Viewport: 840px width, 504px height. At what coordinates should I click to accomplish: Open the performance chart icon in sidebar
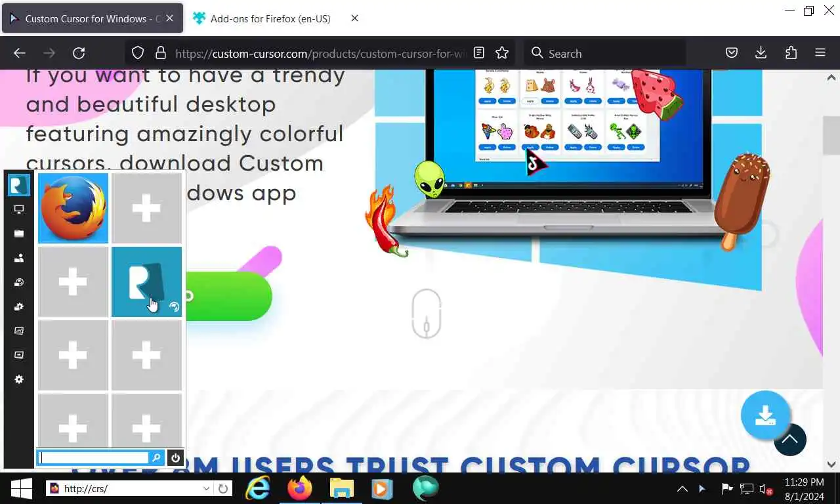pyautogui.click(x=19, y=331)
